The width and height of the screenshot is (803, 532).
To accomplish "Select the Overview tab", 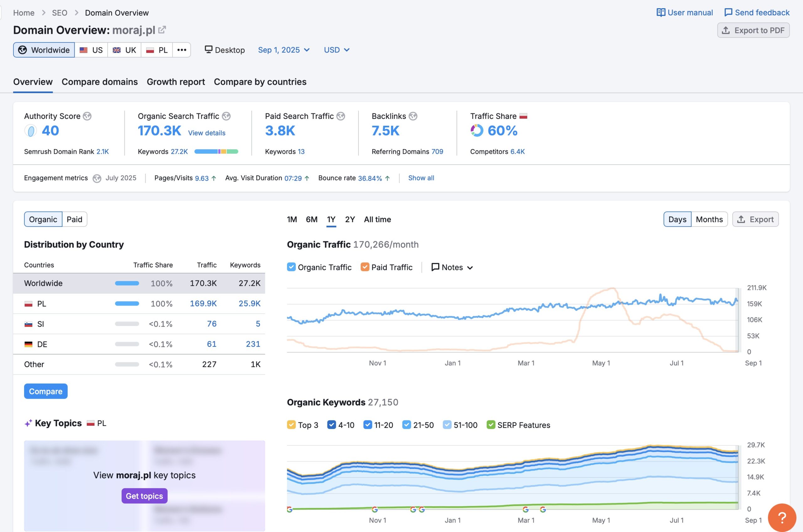I will point(33,82).
